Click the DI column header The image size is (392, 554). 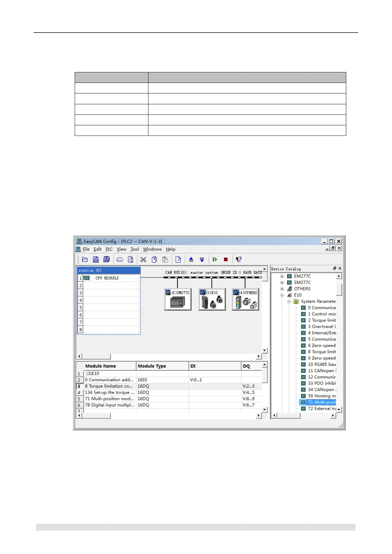coord(215,366)
